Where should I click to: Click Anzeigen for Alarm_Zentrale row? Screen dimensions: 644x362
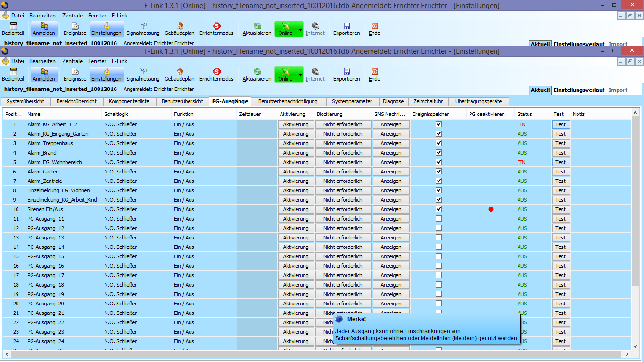tap(391, 181)
